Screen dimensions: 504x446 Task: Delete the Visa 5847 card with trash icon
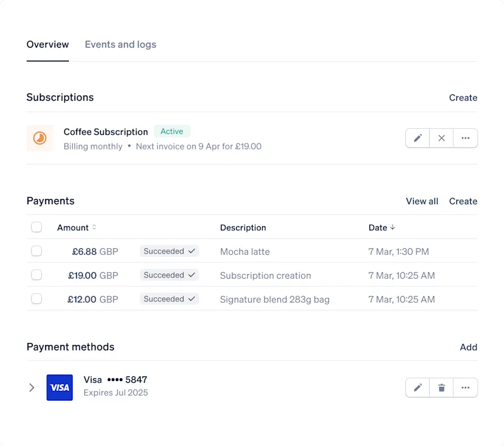point(441,388)
